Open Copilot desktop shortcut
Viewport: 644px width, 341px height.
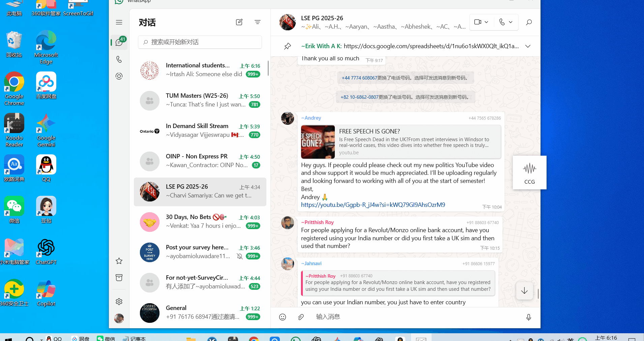pos(46,293)
